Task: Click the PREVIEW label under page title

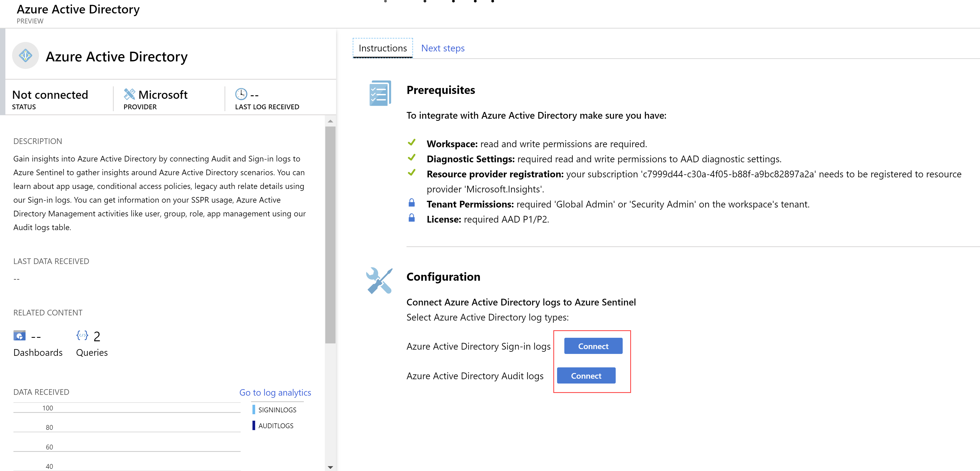Action: pyautogui.click(x=30, y=21)
